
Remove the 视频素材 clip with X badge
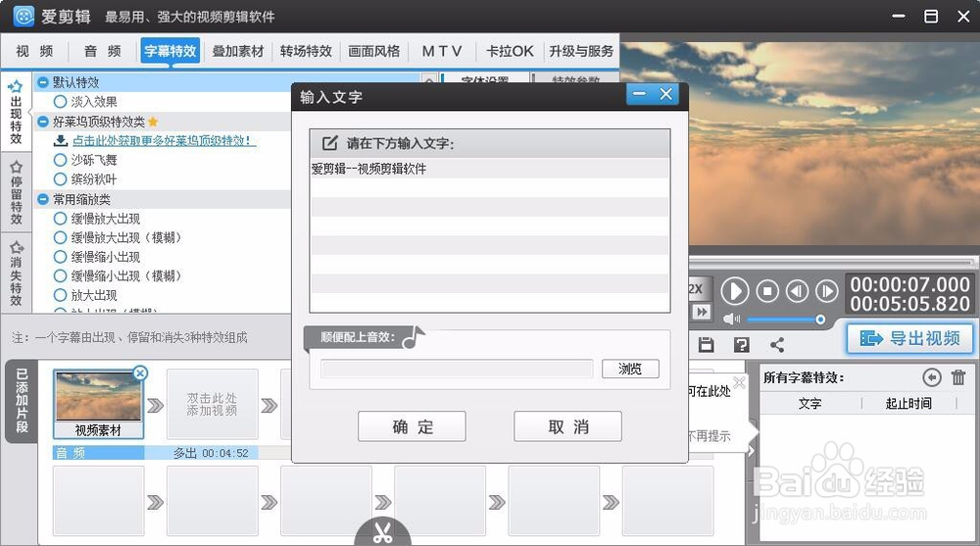pyautogui.click(x=140, y=373)
